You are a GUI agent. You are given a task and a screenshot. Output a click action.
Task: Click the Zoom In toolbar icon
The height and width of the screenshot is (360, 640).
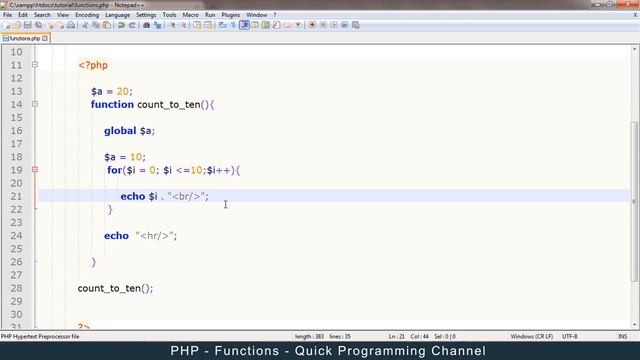pos(173,25)
